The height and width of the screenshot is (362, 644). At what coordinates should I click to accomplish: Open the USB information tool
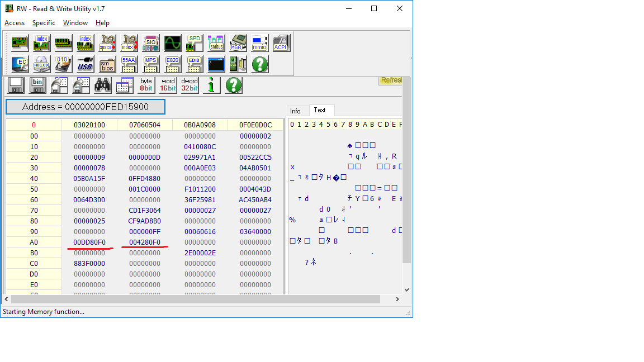[85, 64]
